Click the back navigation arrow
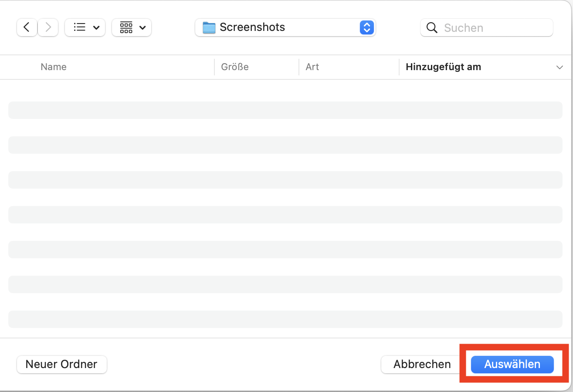The width and height of the screenshot is (573, 392). tap(27, 27)
